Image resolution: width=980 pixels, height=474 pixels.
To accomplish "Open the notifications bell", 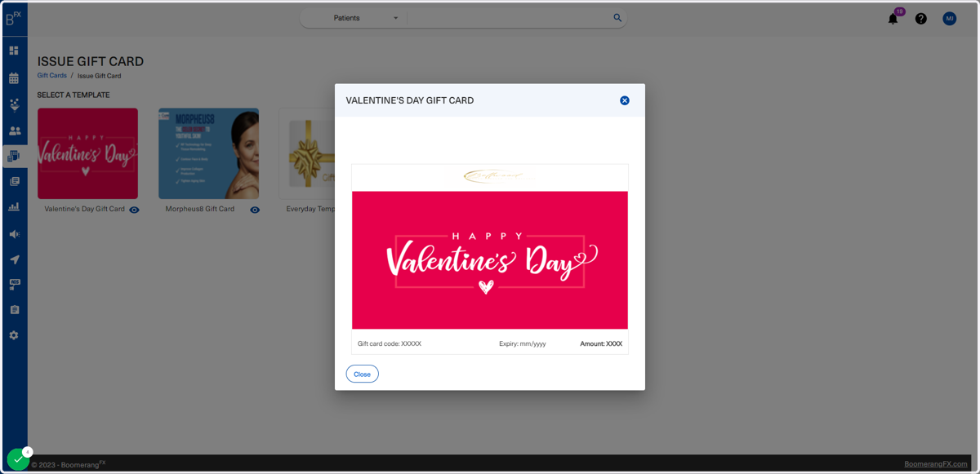I will point(893,19).
